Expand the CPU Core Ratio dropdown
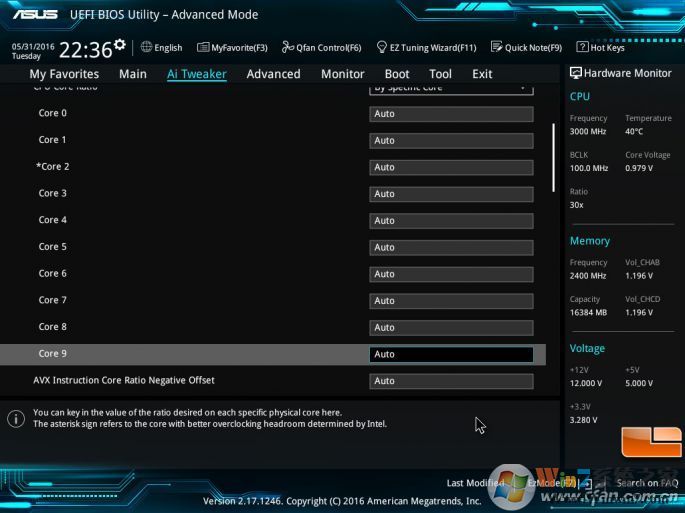The width and height of the screenshot is (685, 513). 451,88
